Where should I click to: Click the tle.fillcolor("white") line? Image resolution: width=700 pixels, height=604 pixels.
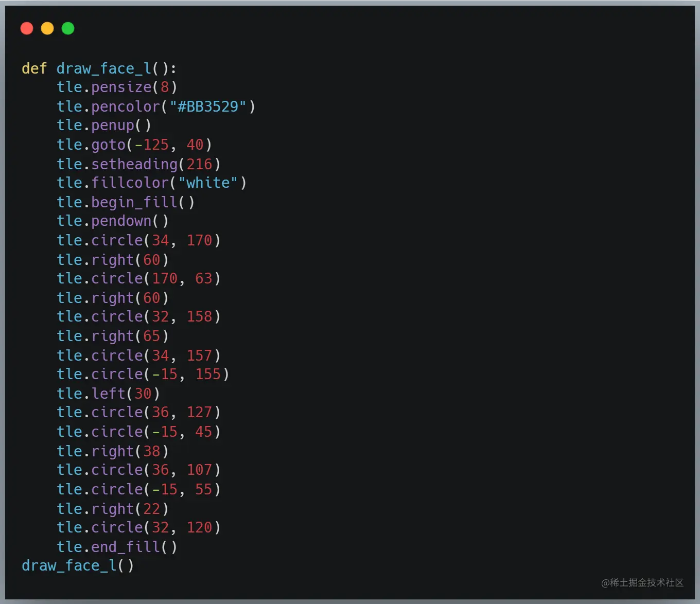point(152,183)
